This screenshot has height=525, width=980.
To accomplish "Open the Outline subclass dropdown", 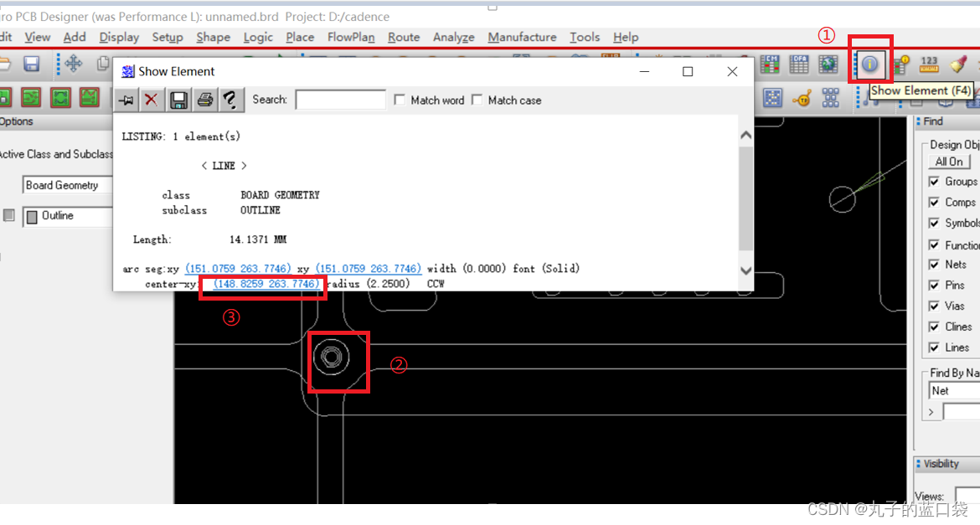I will tap(67, 216).
